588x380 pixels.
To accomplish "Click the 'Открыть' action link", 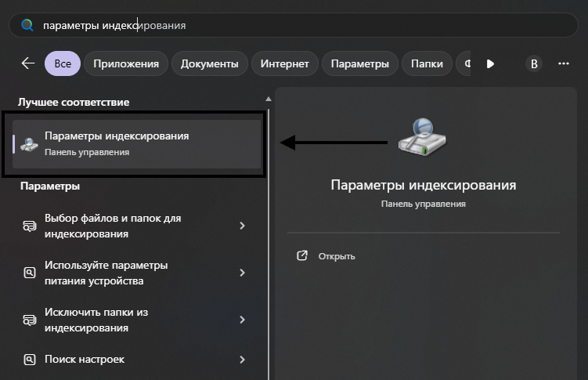I will point(337,256).
